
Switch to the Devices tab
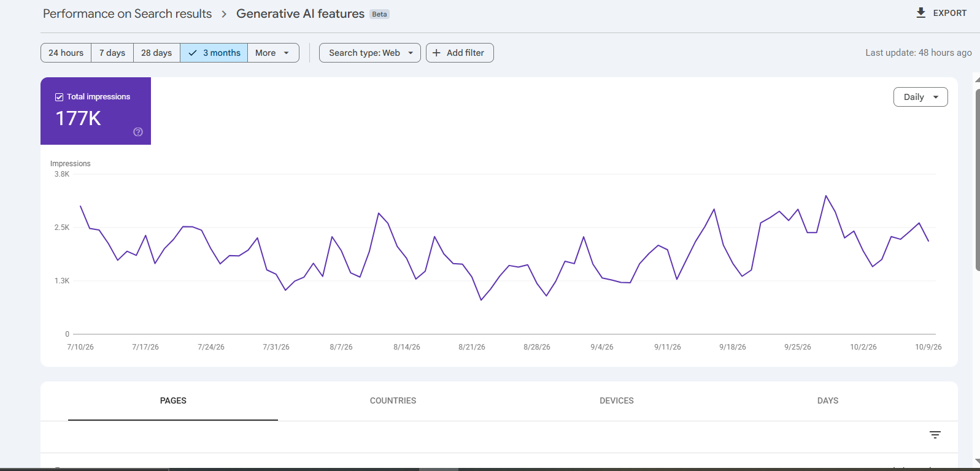pyautogui.click(x=617, y=400)
